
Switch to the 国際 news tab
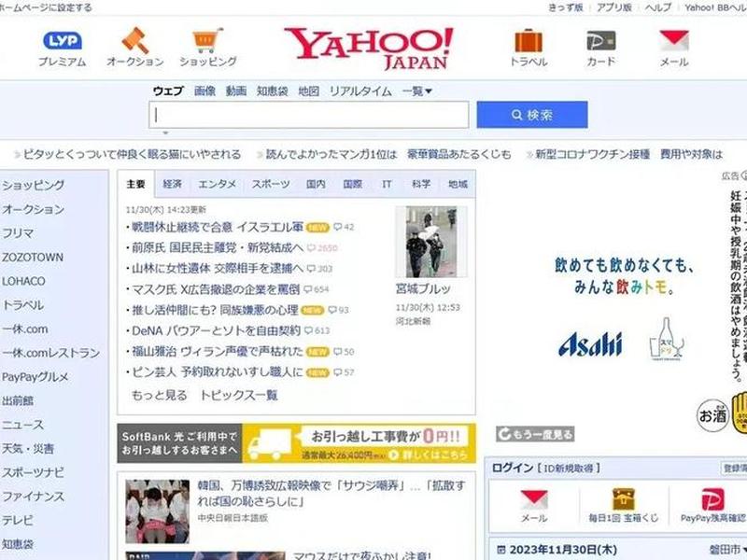tap(353, 184)
